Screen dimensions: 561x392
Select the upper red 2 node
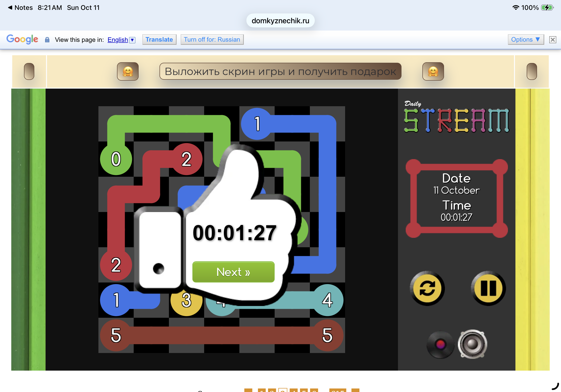187,159
